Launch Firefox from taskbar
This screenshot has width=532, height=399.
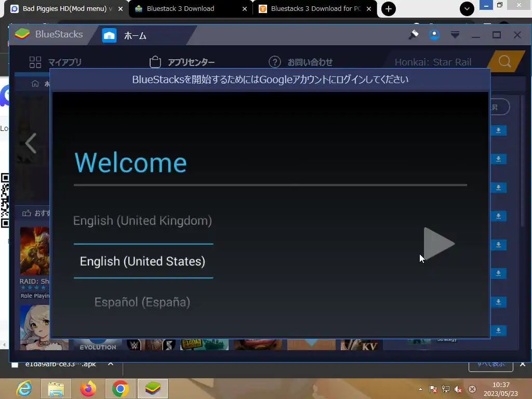(88, 389)
